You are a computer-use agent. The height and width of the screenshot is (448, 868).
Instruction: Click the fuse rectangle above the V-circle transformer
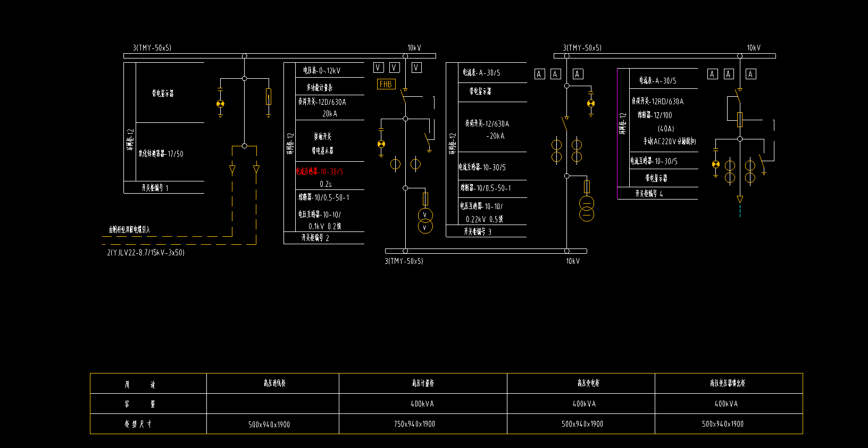425,199
